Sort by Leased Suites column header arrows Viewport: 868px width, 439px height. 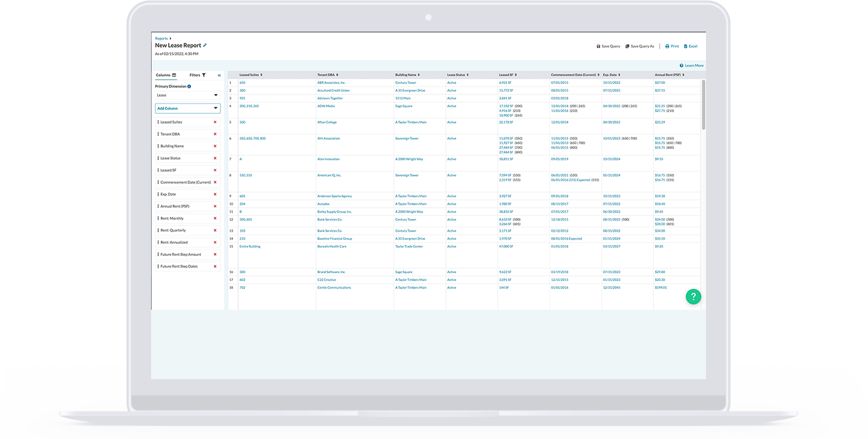(x=261, y=75)
